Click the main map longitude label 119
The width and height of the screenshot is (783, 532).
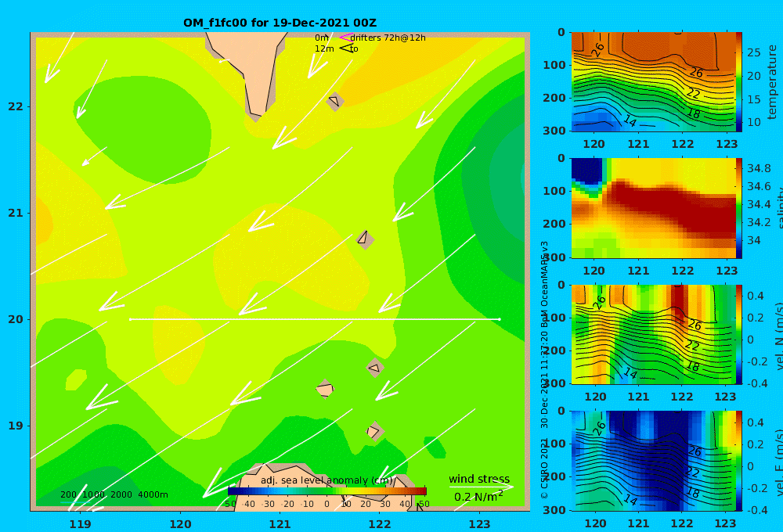(81, 524)
